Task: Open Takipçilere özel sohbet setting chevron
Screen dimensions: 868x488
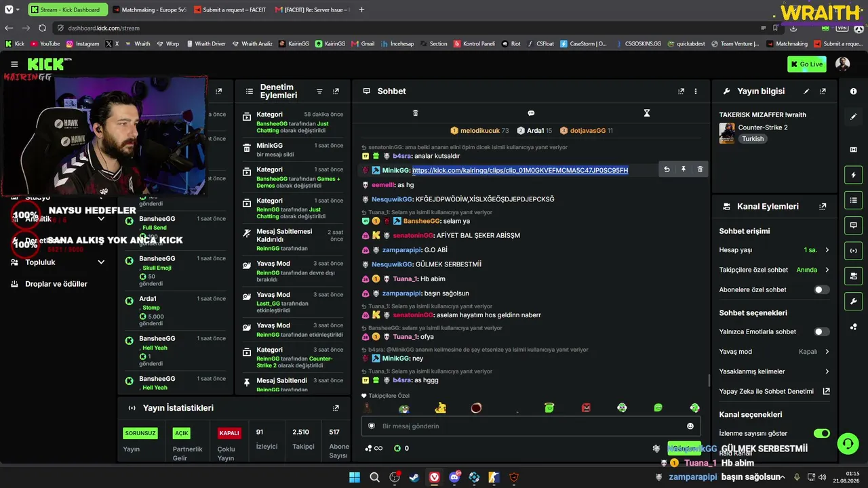Action: [x=827, y=270]
